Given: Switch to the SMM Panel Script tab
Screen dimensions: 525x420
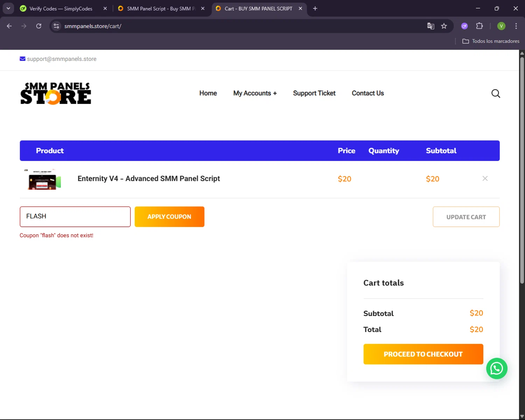Looking at the screenshot, I should 162,8.
